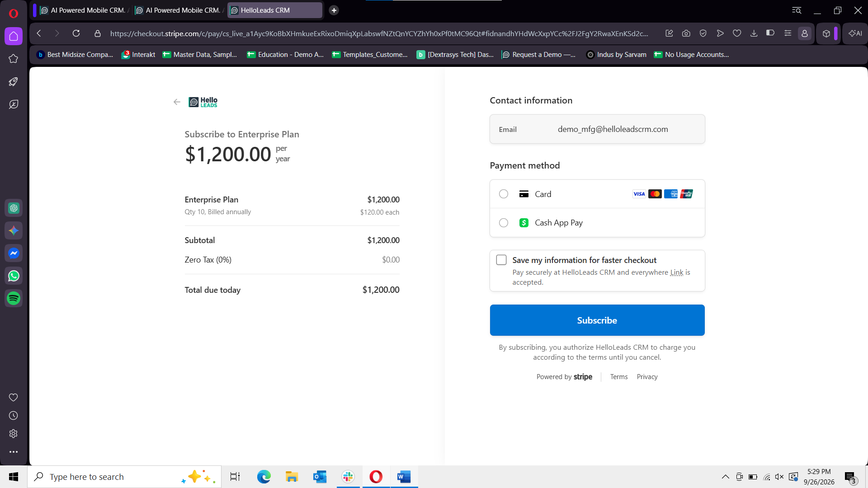The height and width of the screenshot is (488, 868).
Task: Open the Opera tab search button
Action: pos(797,10)
